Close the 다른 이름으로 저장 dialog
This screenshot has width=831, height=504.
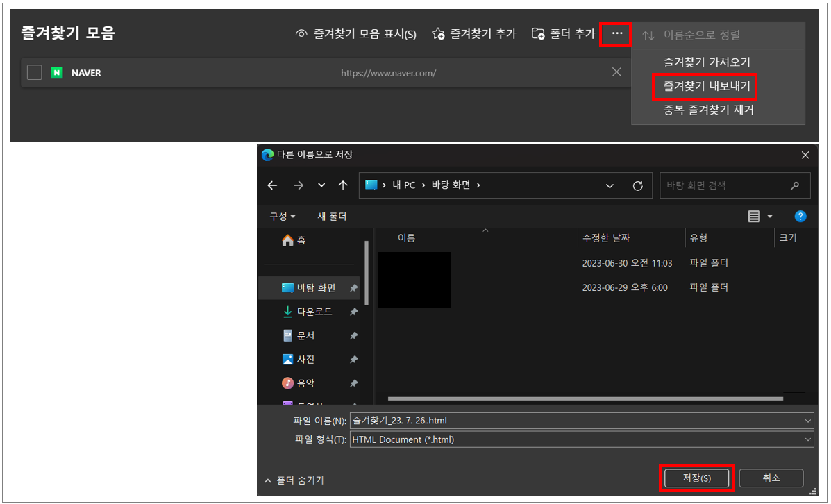(x=805, y=155)
